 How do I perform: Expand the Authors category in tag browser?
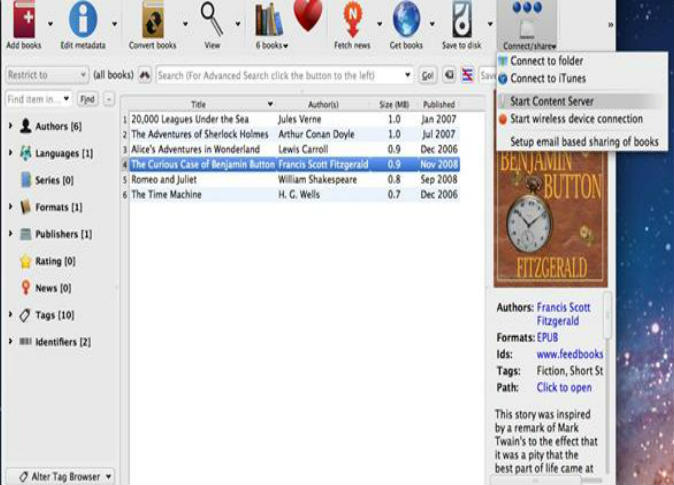tap(11, 125)
